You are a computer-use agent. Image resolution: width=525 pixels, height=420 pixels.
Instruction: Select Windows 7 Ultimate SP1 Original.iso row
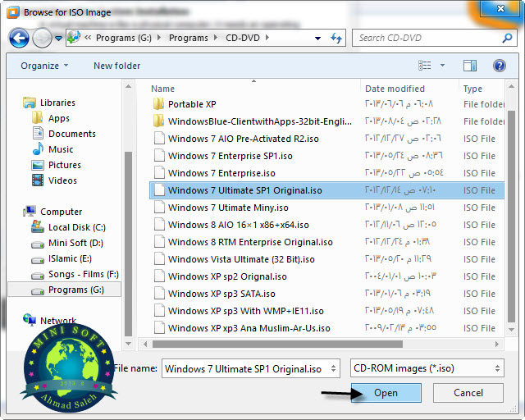(326, 190)
